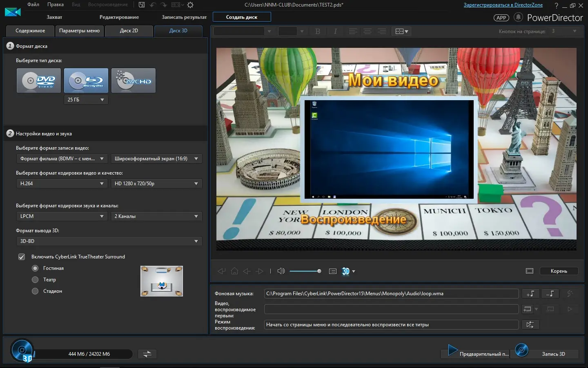Toggle the 3D preview mode icon

(346, 271)
